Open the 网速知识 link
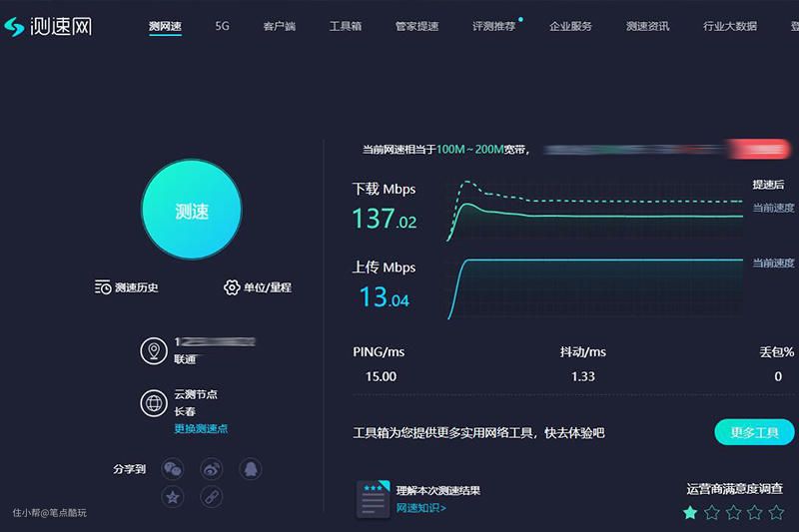This screenshot has height=532, width=799. point(420,508)
